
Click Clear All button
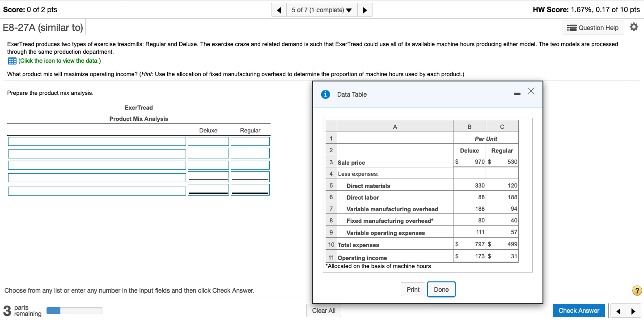tap(324, 311)
